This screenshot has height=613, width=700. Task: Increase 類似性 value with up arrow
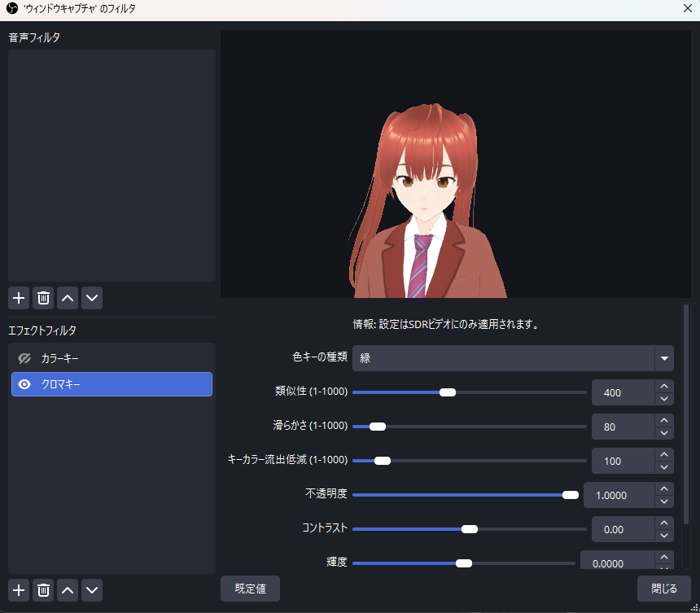tap(664, 386)
